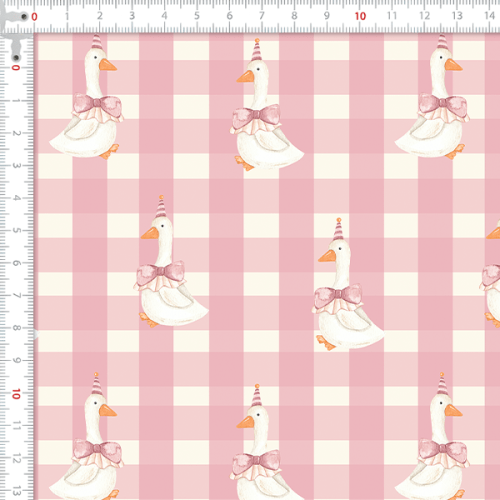Select number 12 on the vertical ruler
This screenshot has height=500, width=500.
point(16,459)
